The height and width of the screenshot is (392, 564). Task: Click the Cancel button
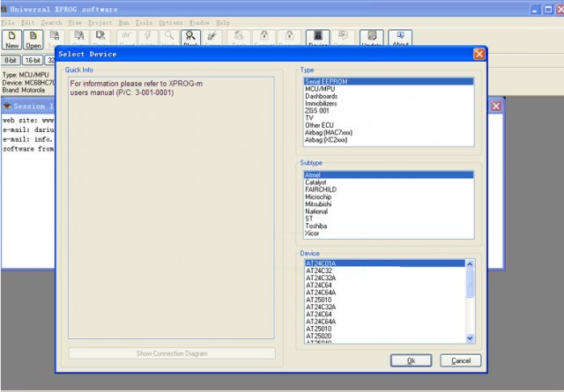coord(461,360)
